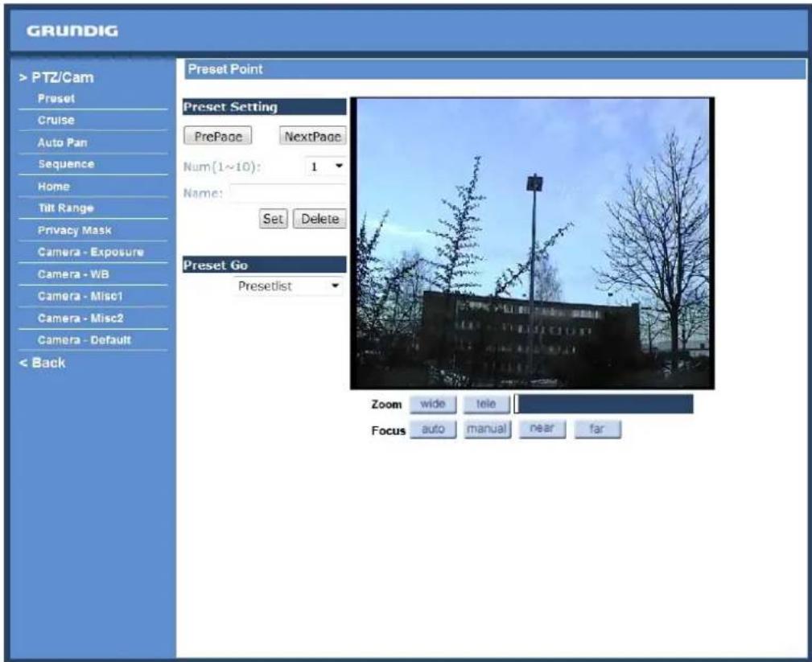The height and width of the screenshot is (662, 812).
Task: Select Camera - Misc2 entry
Action: pos(80,319)
